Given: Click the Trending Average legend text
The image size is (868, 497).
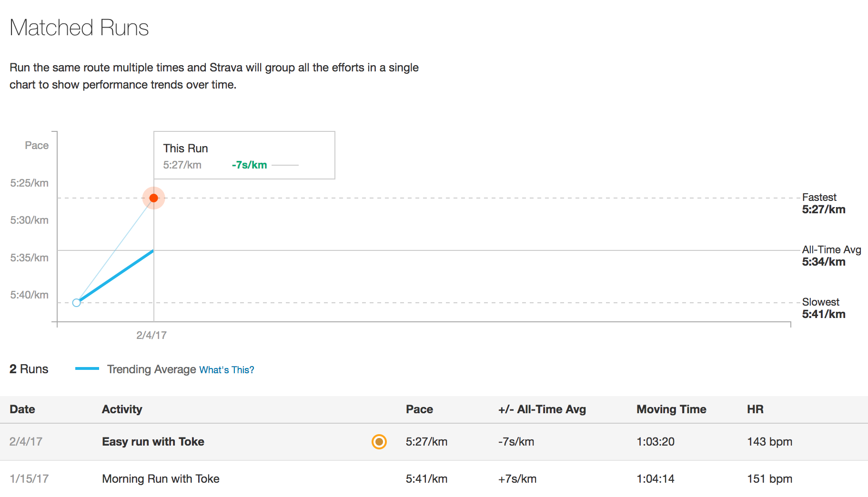Looking at the screenshot, I should point(151,369).
